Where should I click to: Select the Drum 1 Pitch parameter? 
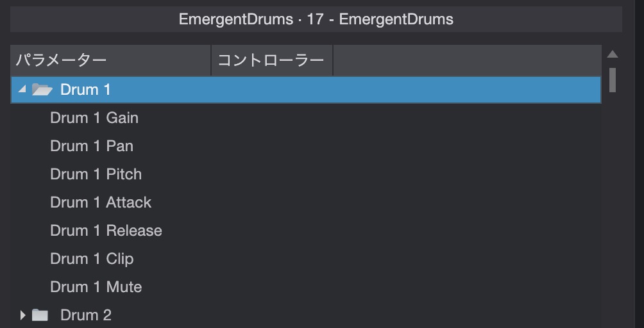[x=96, y=174]
